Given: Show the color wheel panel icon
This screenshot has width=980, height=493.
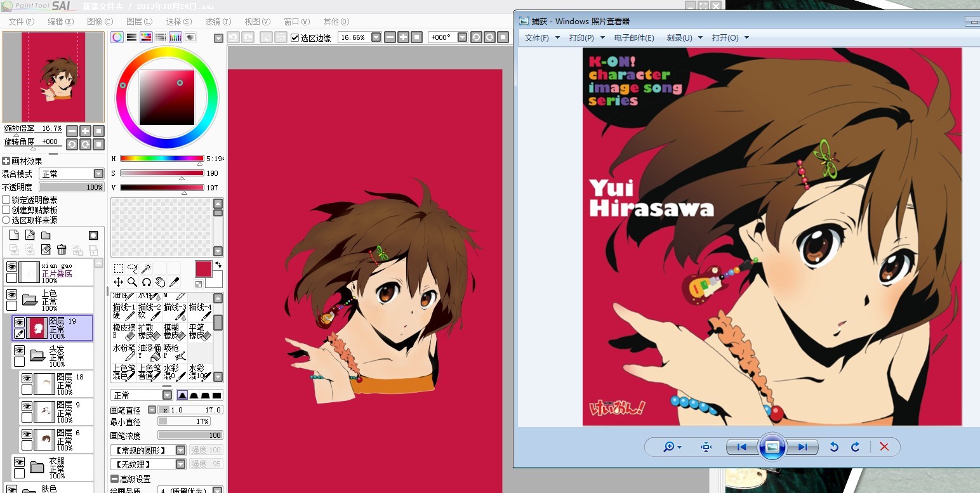Looking at the screenshot, I should pyautogui.click(x=117, y=37).
